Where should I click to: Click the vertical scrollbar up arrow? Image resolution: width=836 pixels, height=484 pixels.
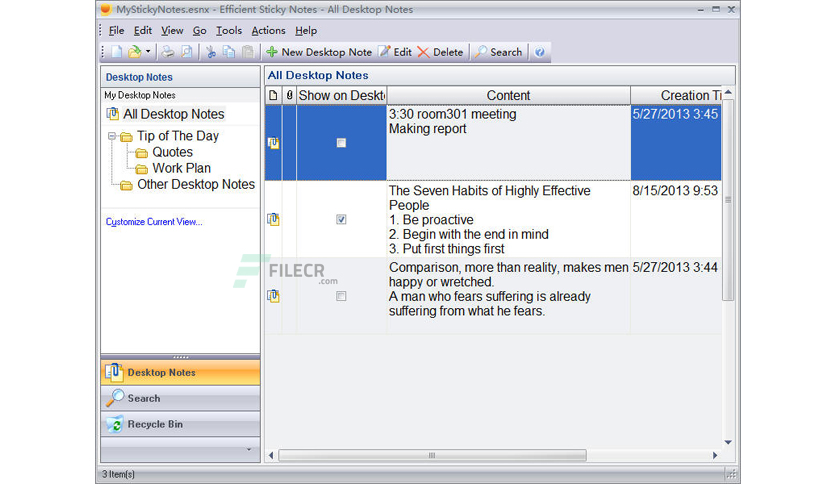(x=728, y=93)
